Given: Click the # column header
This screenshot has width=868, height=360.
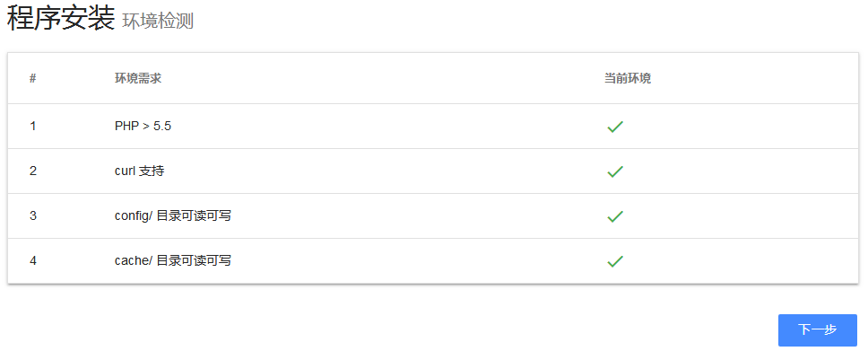Looking at the screenshot, I should (x=32, y=78).
